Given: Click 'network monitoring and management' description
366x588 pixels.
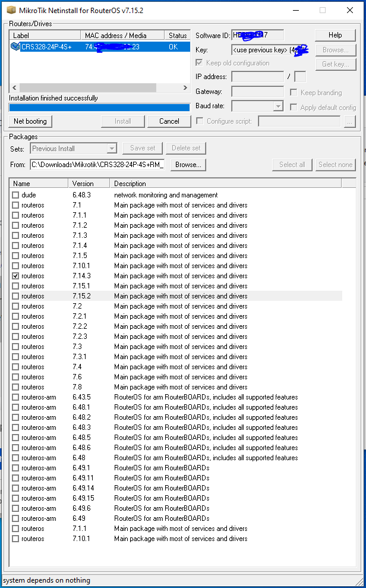Looking at the screenshot, I should [x=166, y=195].
